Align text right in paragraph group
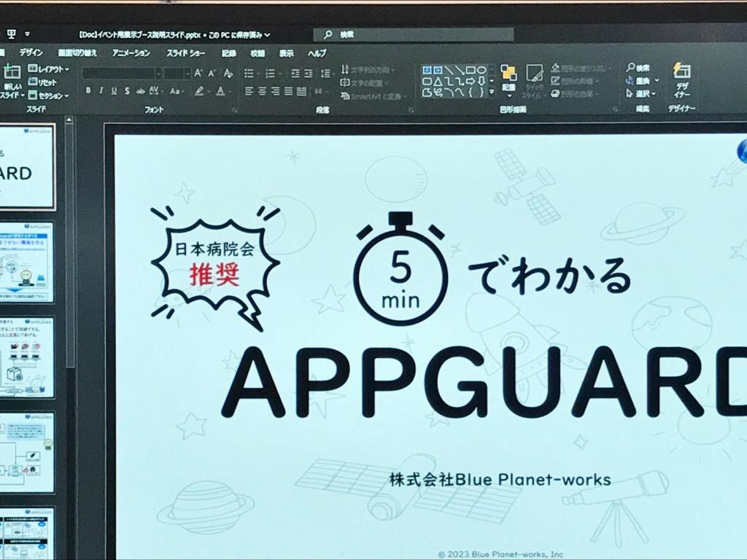This screenshot has width=747, height=560. click(x=275, y=91)
